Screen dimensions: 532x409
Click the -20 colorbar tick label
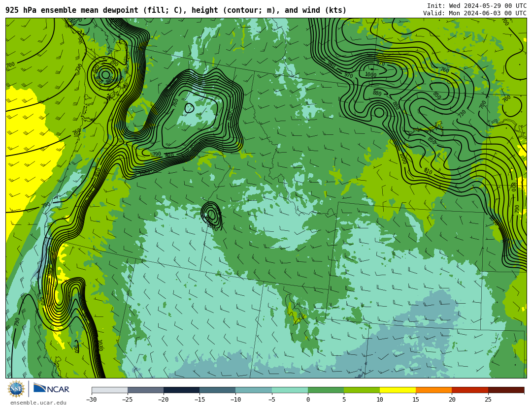[163, 400]
